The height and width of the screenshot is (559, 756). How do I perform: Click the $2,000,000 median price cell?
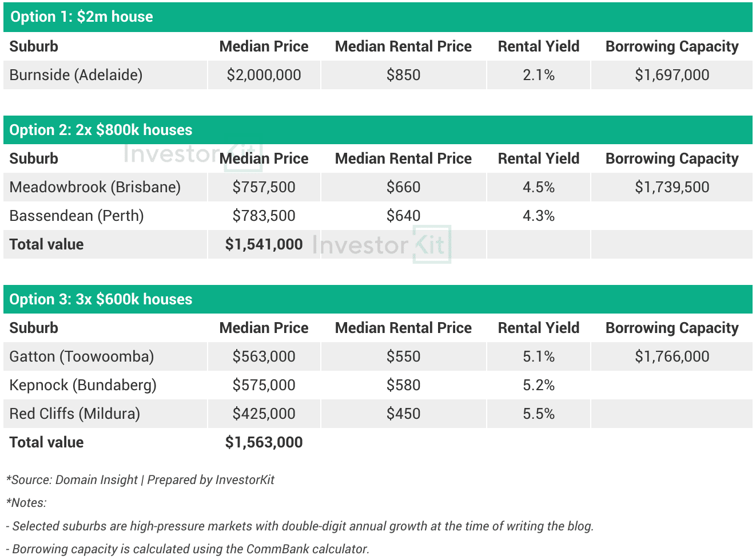click(x=264, y=75)
